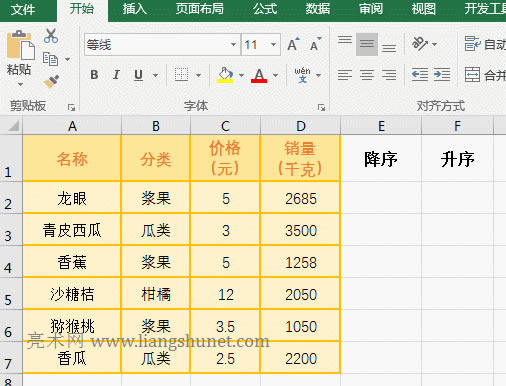
Task: Apply yellow fill color bucket icon
Action: click(x=225, y=75)
